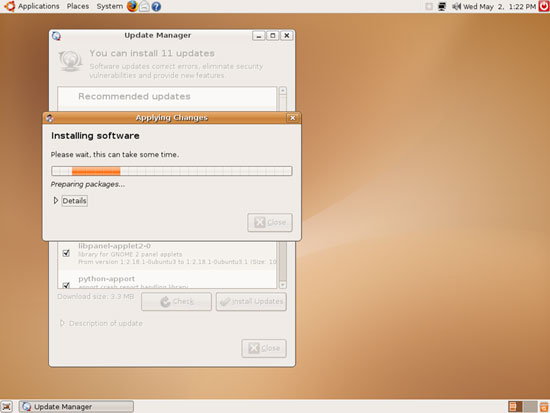Open the Help question mark icon
The height and width of the screenshot is (413, 550).
coord(156,6)
